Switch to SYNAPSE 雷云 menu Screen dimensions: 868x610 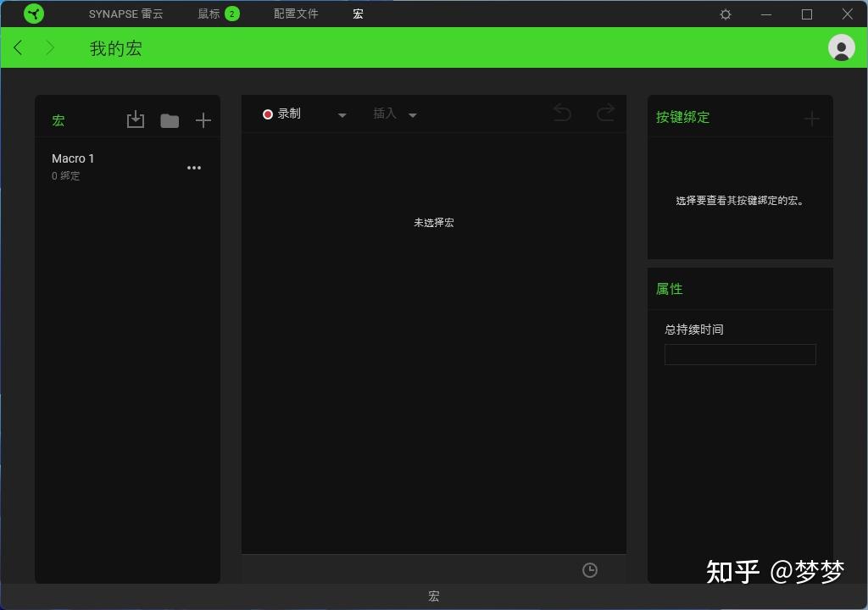[126, 14]
